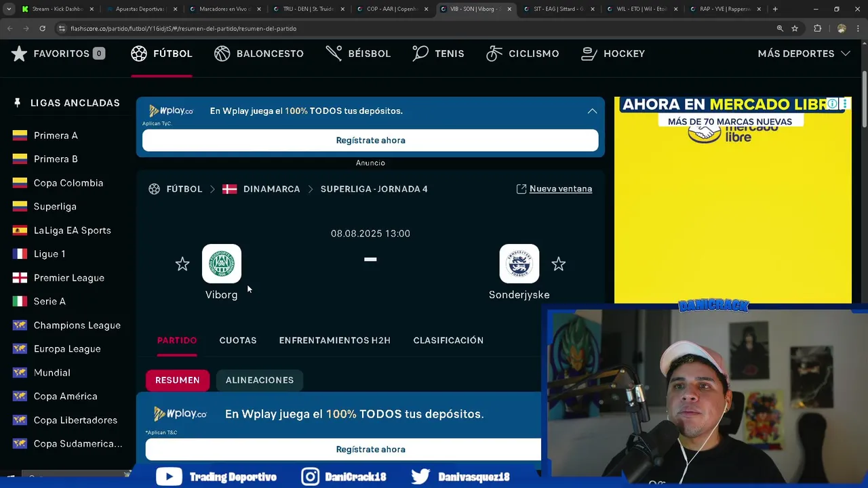Favorite the Sonderjyske team star

(558, 264)
